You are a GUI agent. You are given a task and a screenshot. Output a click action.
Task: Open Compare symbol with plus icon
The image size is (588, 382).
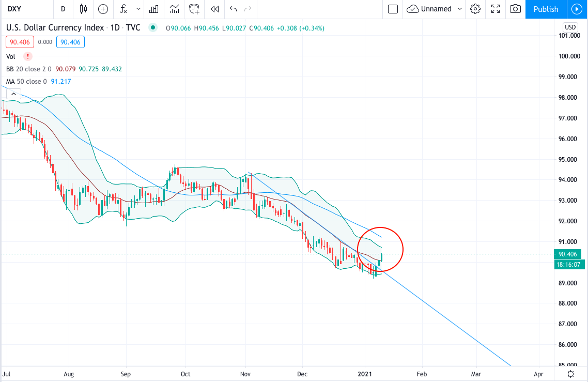pyautogui.click(x=103, y=9)
